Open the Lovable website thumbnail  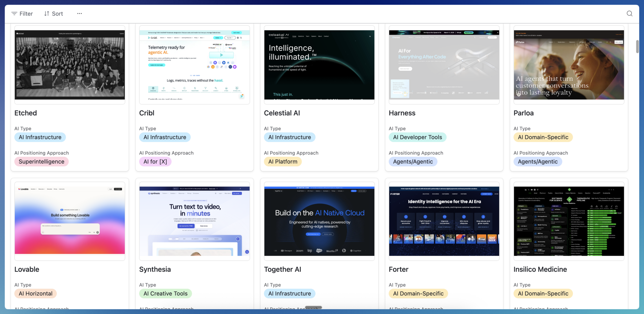coord(70,221)
